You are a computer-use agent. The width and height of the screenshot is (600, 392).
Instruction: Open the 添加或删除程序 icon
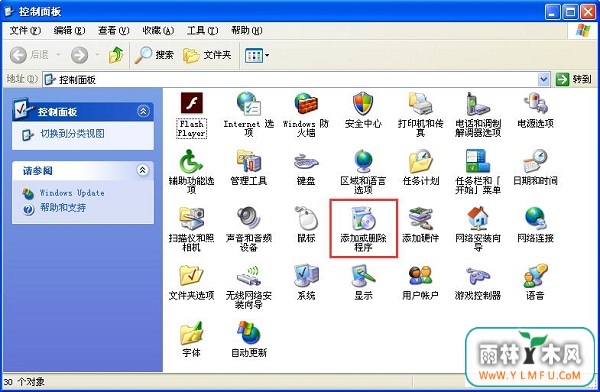[x=364, y=219]
